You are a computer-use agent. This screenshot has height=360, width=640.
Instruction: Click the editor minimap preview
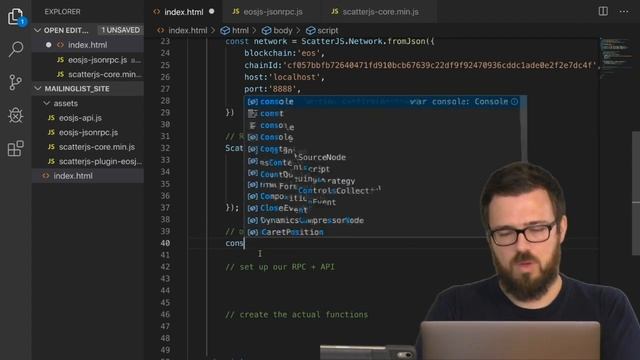pyautogui.click(x=616, y=57)
